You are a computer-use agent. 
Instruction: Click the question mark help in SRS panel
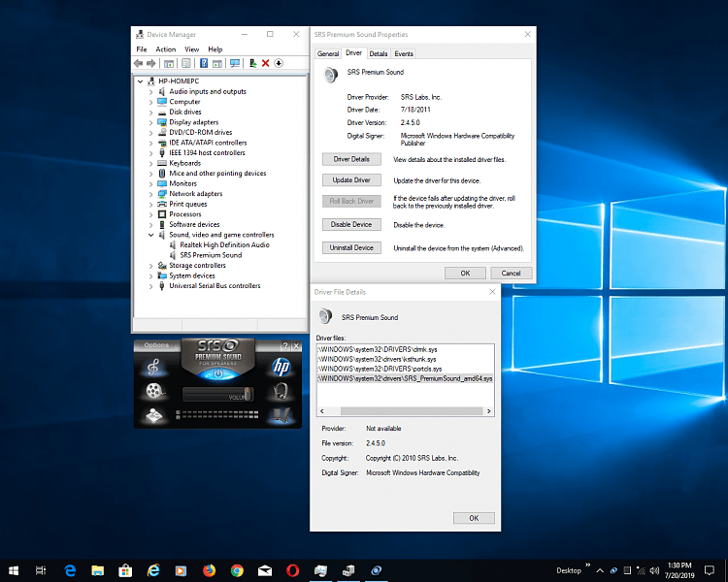(x=285, y=346)
